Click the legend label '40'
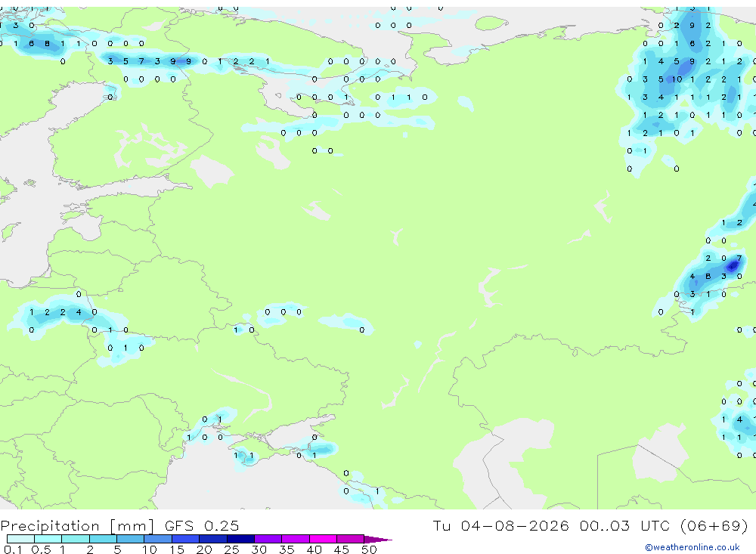Viewport: 756px width, 554px height. click(x=314, y=549)
